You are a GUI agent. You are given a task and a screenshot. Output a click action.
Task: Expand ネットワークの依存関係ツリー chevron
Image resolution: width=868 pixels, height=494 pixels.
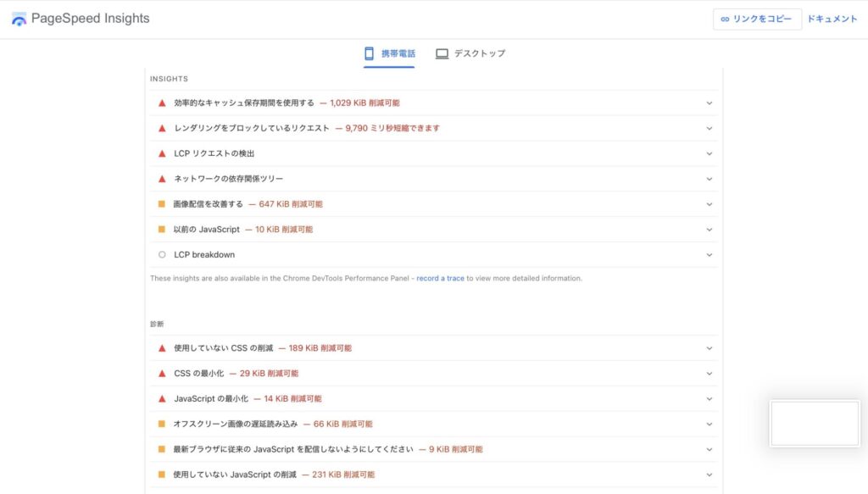[x=709, y=179]
